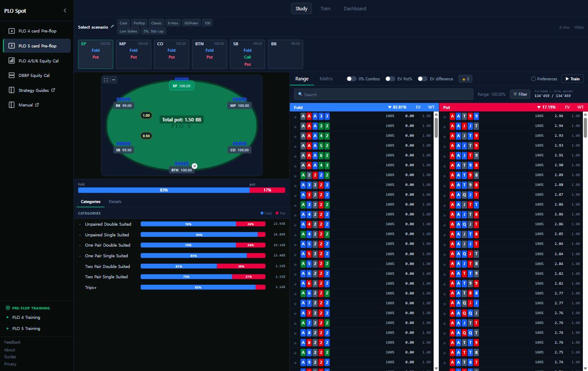Open the Privacy link

click(10, 364)
